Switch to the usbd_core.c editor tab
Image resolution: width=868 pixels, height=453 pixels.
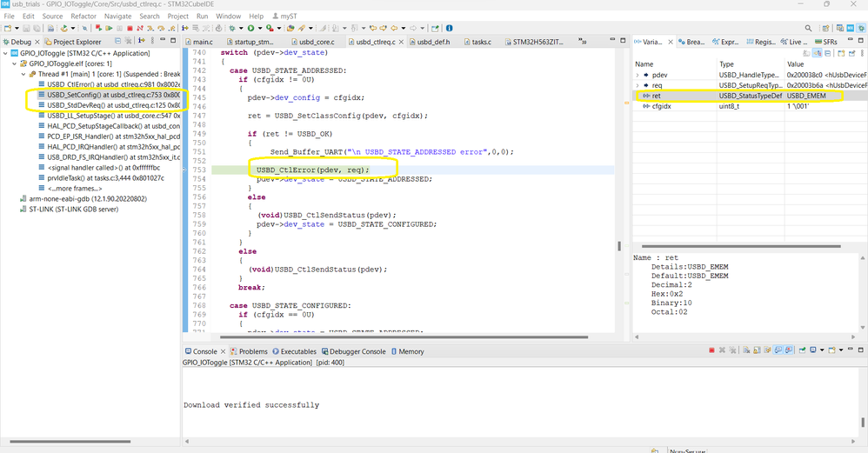click(x=313, y=42)
